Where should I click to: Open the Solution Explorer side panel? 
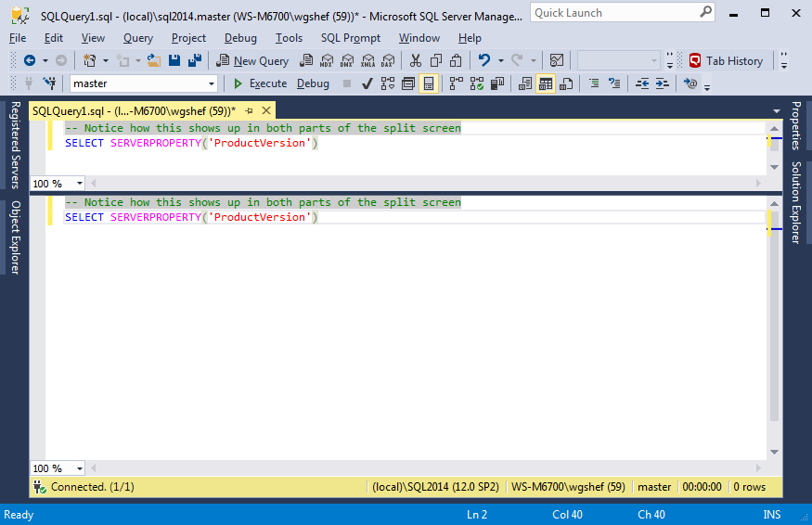[x=796, y=202]
